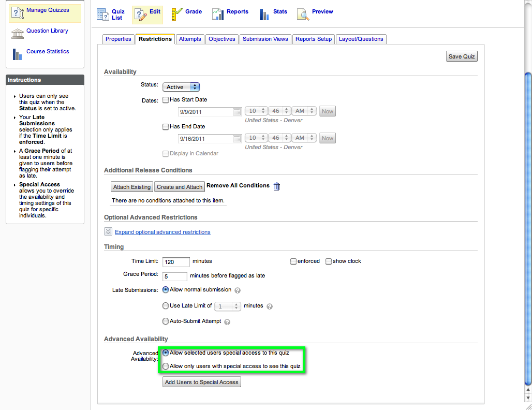
Task: Open the Question Library icon
Action: pos(18,34)
